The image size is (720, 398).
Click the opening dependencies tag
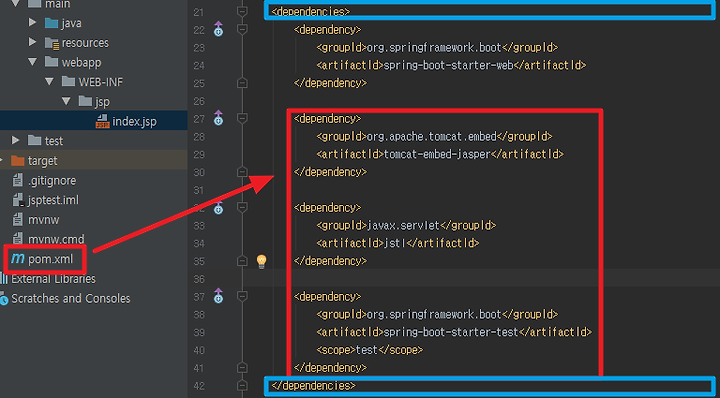[311, 11]
